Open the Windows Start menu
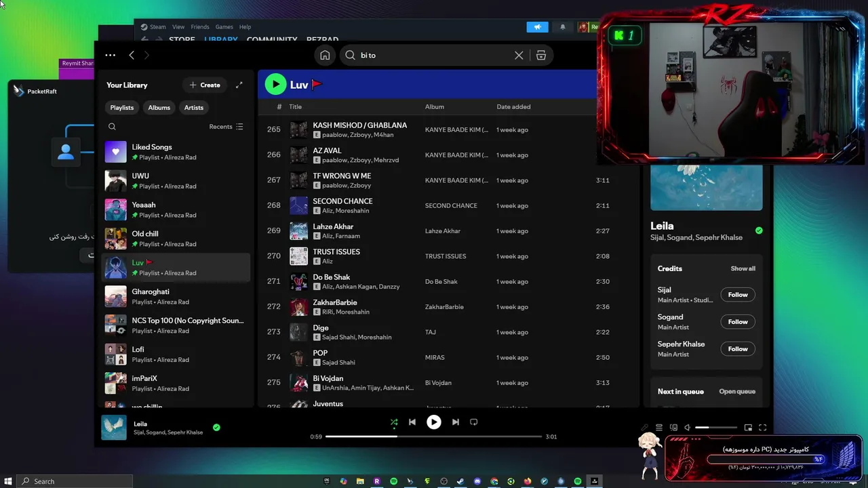The width and height of the screenshot is (868, 488). pos(8,481)
